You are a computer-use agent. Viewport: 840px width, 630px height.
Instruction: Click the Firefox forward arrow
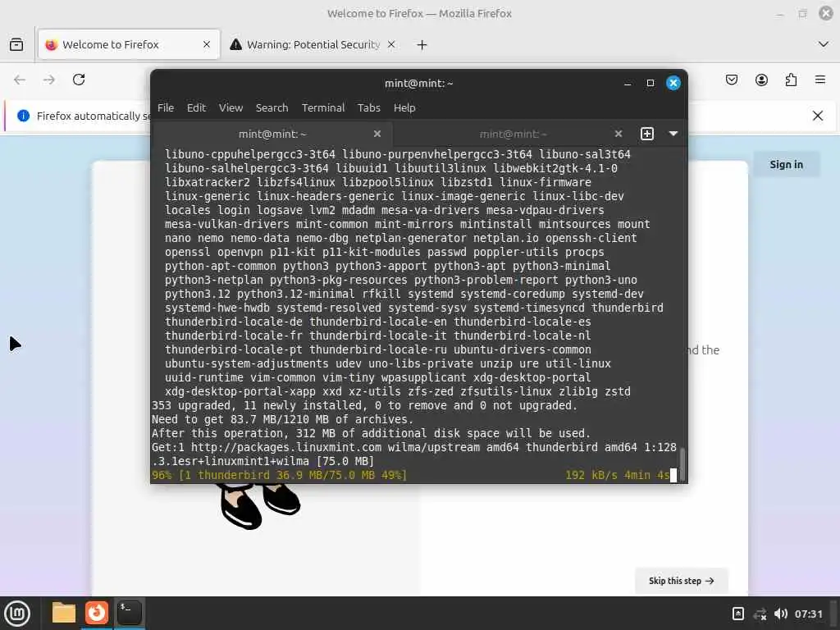tap(49, 80)
